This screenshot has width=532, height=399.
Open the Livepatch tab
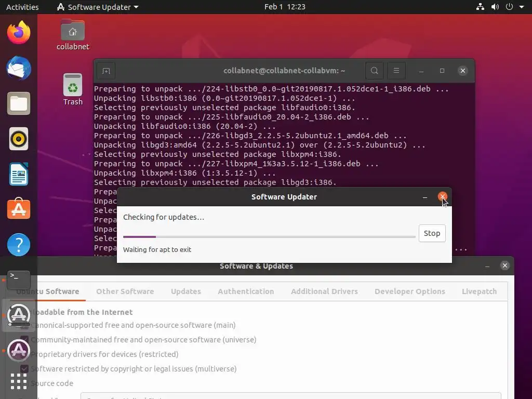click(x=479, y=291)
